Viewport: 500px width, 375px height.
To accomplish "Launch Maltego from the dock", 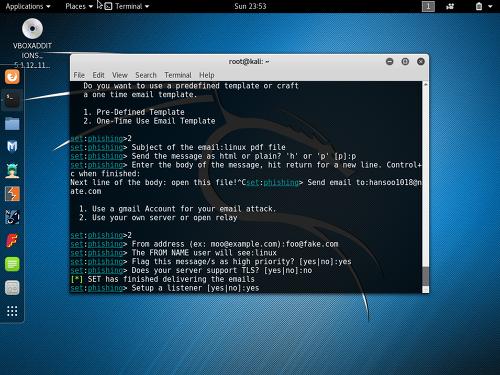I will [x=12, y=217].
